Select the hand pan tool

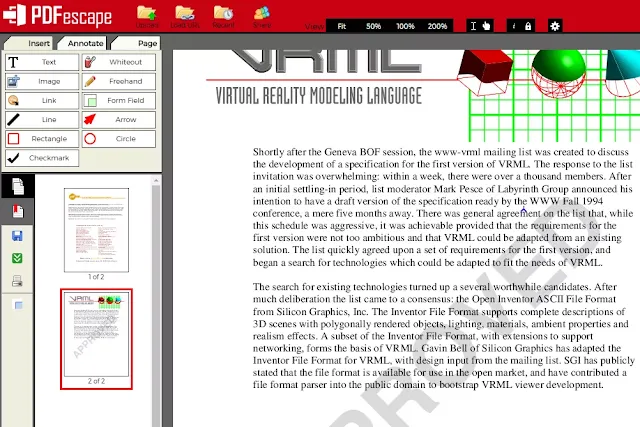pos(486,26)
